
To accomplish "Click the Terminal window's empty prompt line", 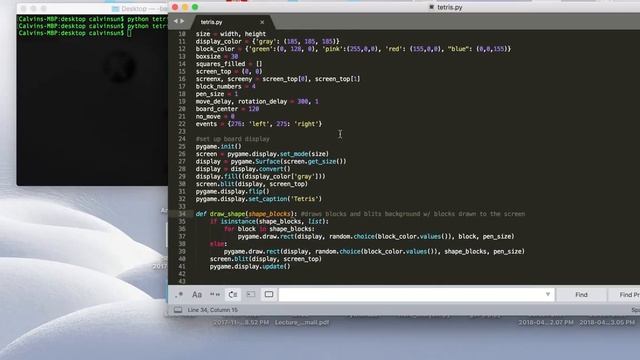I will click(x=75, y=33).
